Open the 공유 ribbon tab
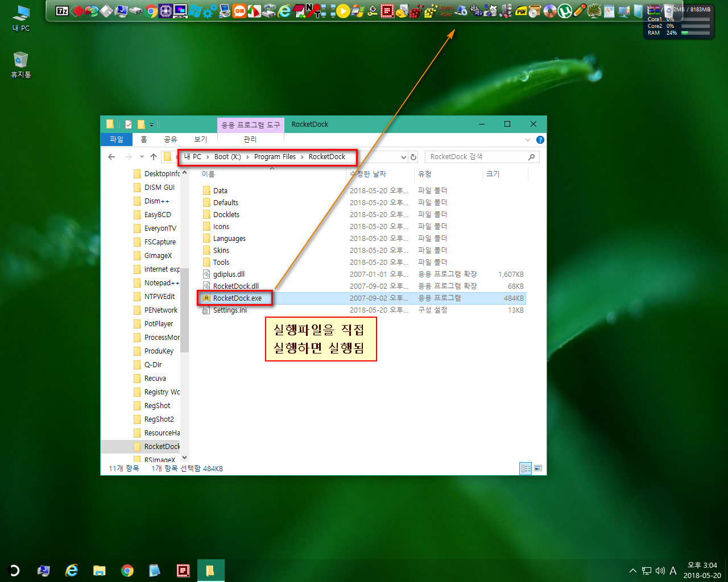Image resolution: width=728 pixels, height=582 pixels. (x=170, y=139)
